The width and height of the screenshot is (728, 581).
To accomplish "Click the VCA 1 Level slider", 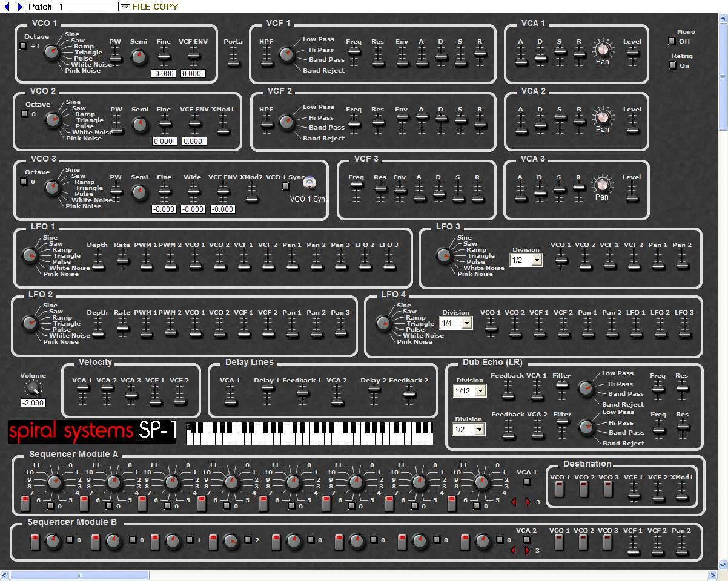I will [x=632, y=56].
